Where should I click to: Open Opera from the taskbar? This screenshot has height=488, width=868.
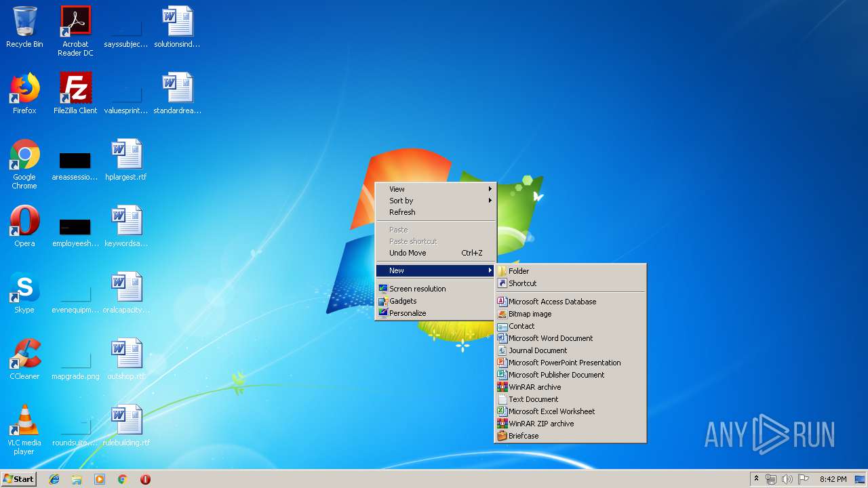145,479
